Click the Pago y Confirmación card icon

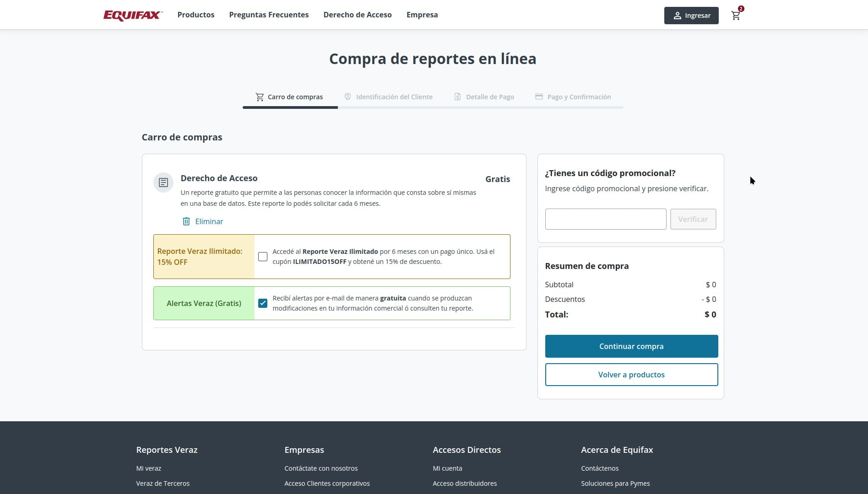(539, 97)
